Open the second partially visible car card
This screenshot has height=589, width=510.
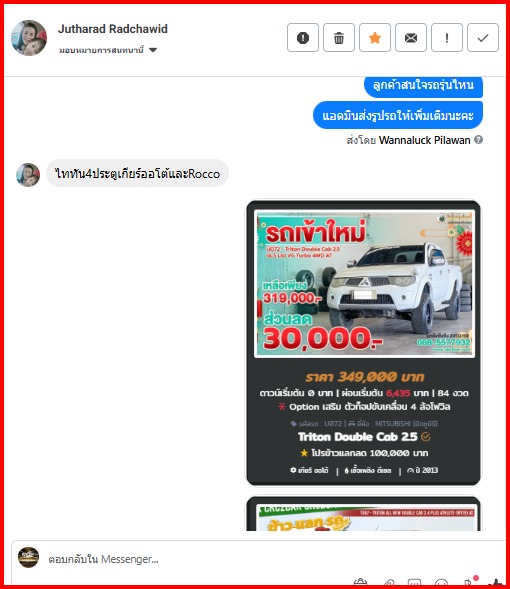364,514
